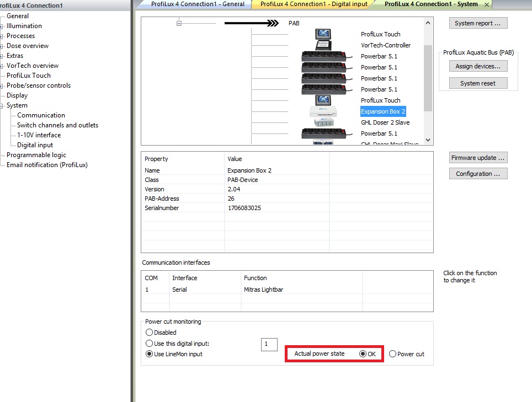Click the Function column header
The width and height of the screenshot is (532, 402).
pyautogui.click(x=255, y=278)
